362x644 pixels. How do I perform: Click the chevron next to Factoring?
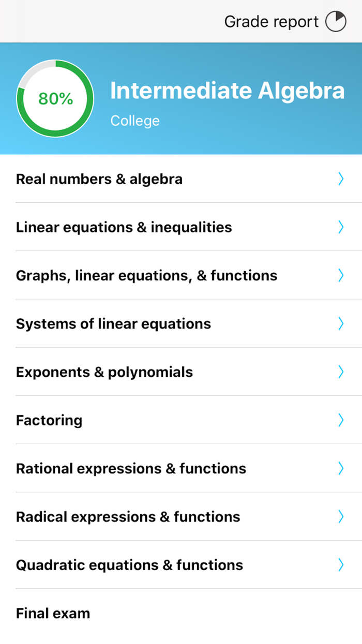click(x=341, y=420)
